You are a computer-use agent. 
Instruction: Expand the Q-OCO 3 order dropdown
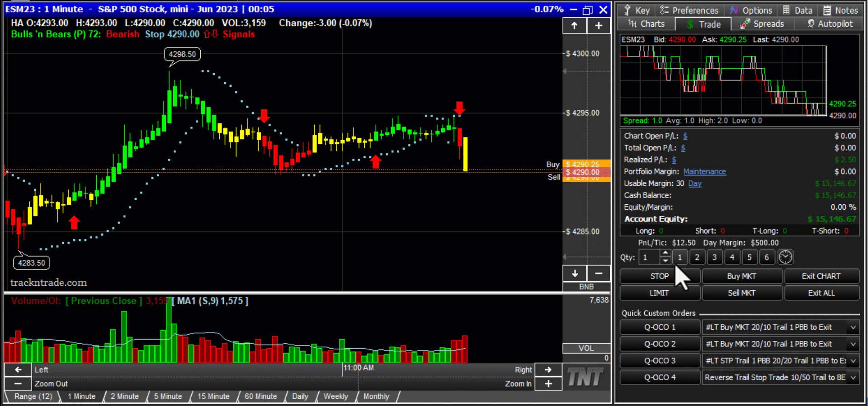[x=853, y=361]
